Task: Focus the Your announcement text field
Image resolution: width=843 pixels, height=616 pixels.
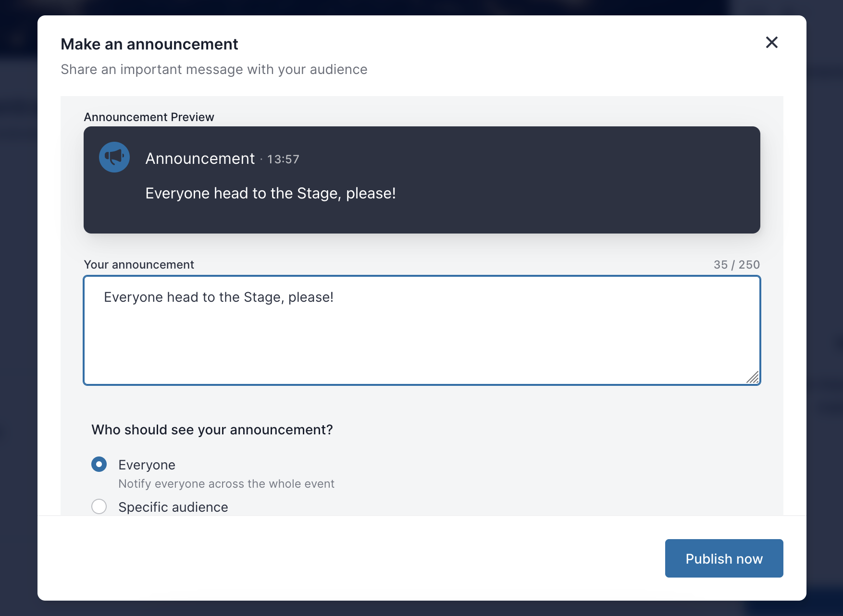Action: point(422,331)
